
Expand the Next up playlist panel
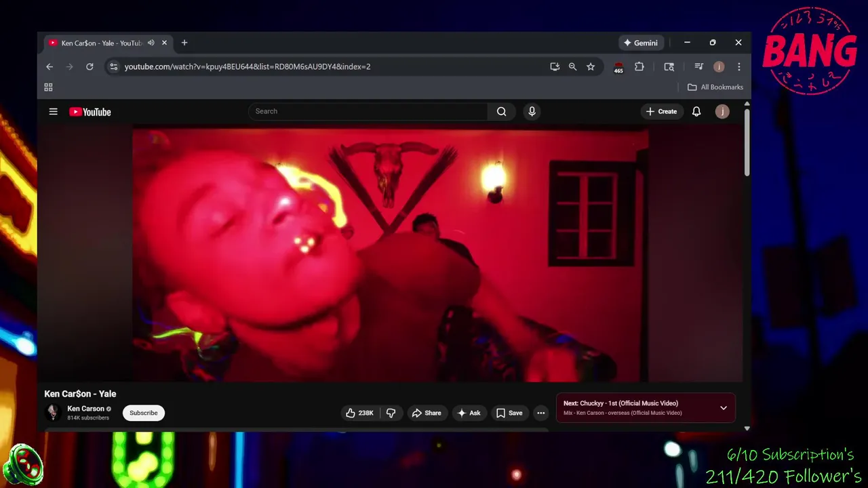724,408
